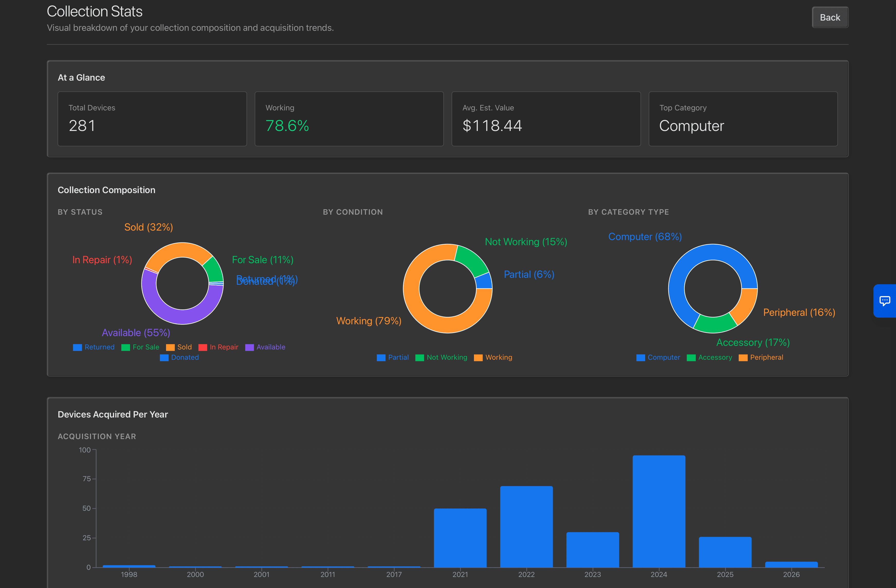Image resolution: width=896 pixels, height=588 pixels.
Task: Hide the Partial condition legend item
Action: point(393,357)
